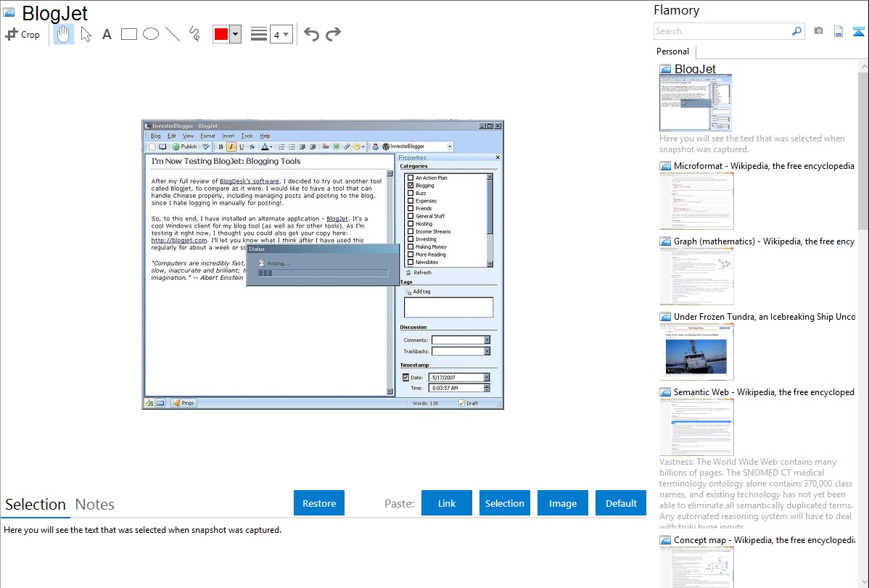Click the Pings button in BlogJet status bar
Screen dimensions: 869x588
[184, 403]
